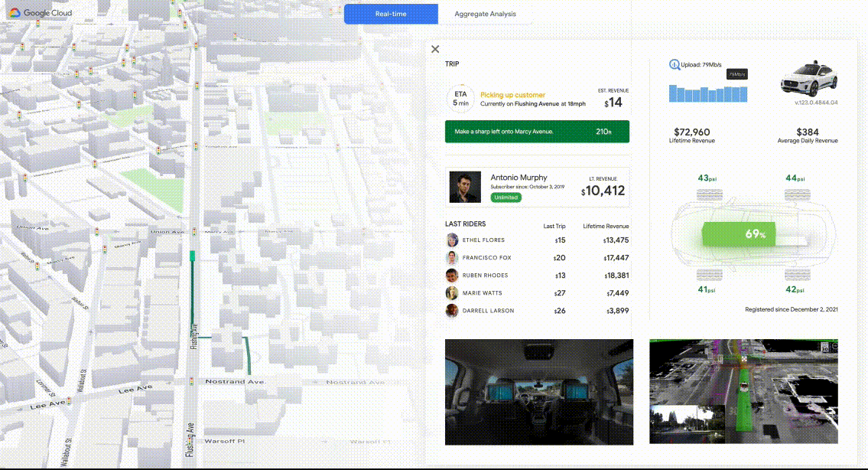
Task: Switch to the Aggregate Analysis tab
Action: pos(486,14)
